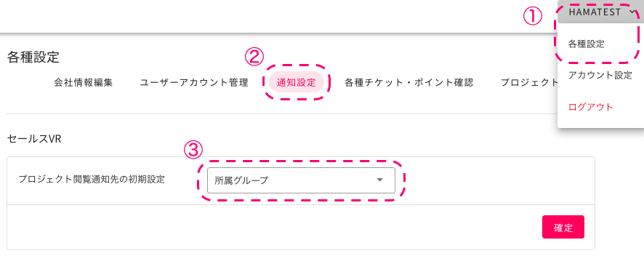Click the 各種設定 page heading

(x=33, y=57)
